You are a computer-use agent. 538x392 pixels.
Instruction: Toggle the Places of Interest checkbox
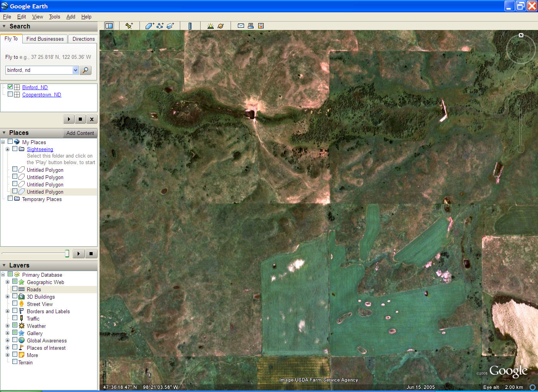click(15, 347)
